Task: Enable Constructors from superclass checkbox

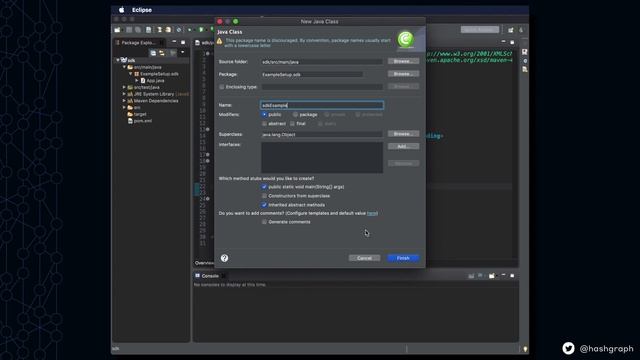Action: point(264,196)
